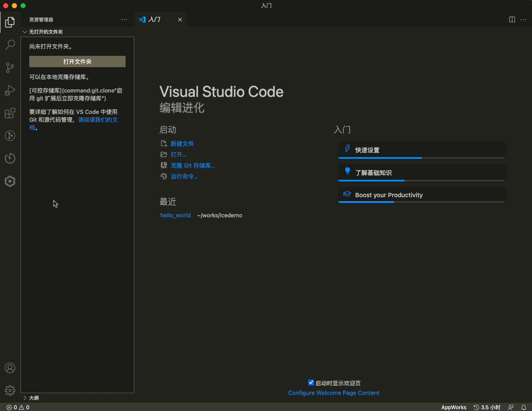The height and width of the screenshot is (411, 532).
Task: Open the time tracker gauge icon
Action: coord(10,158)
